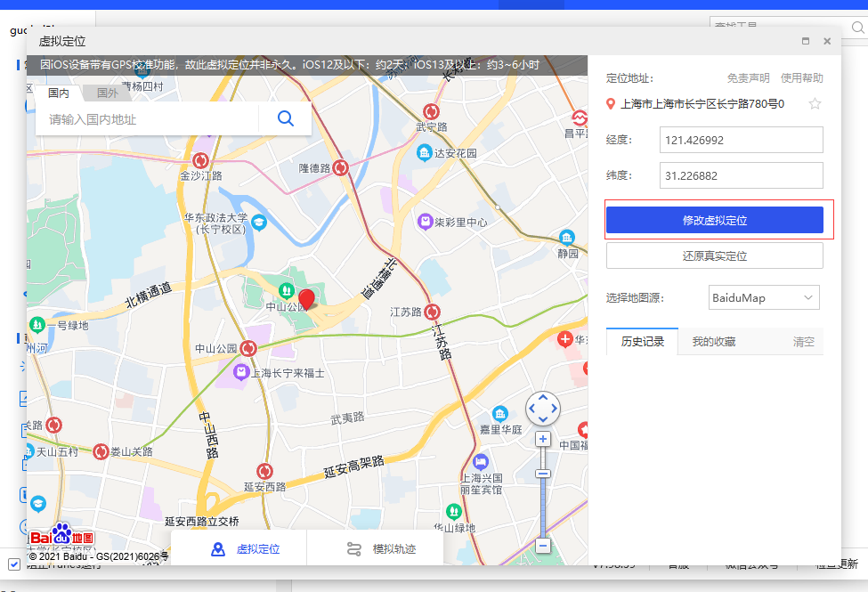Click the map search magnifier icon
The image size is (868, 592).
[285, 118]
